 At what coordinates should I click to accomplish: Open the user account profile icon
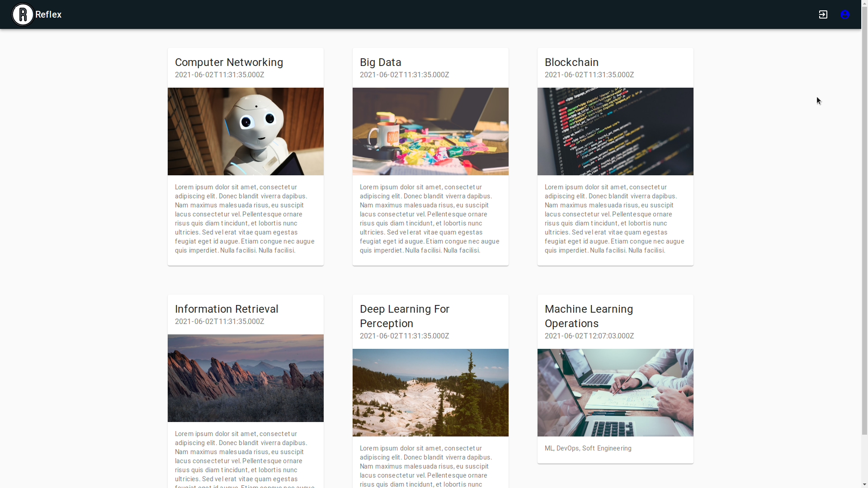coord(844,14)
